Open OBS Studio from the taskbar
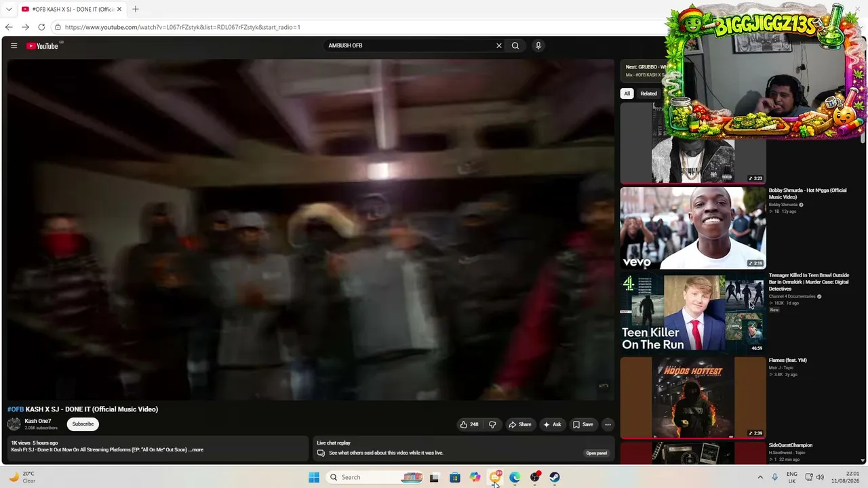This screenshot has height=488, width=868. coord(535,477)
